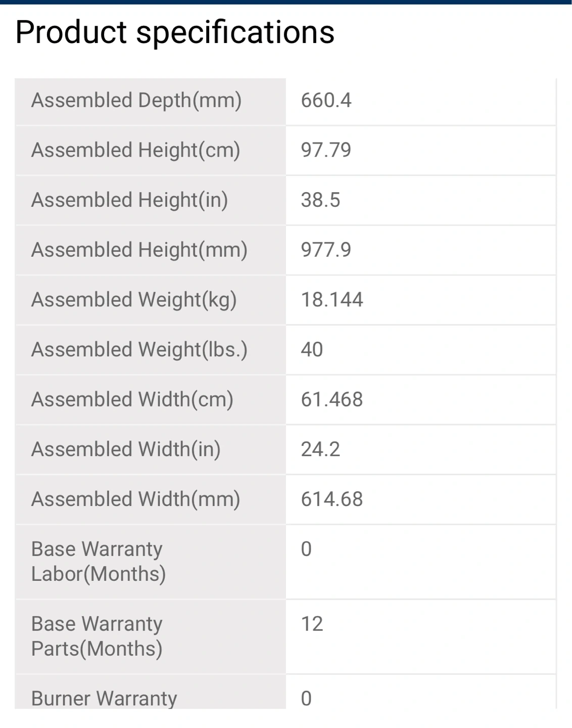The width and height of the screenshot is (572, 728).
Task: Tap the Assembled Width(in) label
Action: click(126, 449)
